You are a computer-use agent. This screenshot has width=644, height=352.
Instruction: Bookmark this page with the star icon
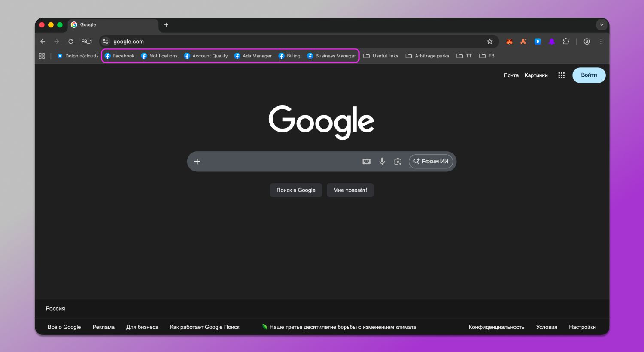(x=489, y=42)
